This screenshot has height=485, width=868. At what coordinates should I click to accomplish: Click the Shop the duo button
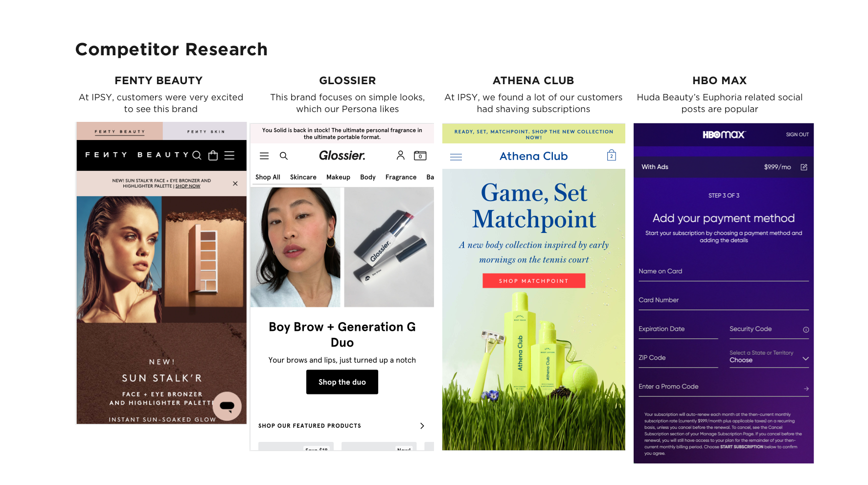coord(342,382)
